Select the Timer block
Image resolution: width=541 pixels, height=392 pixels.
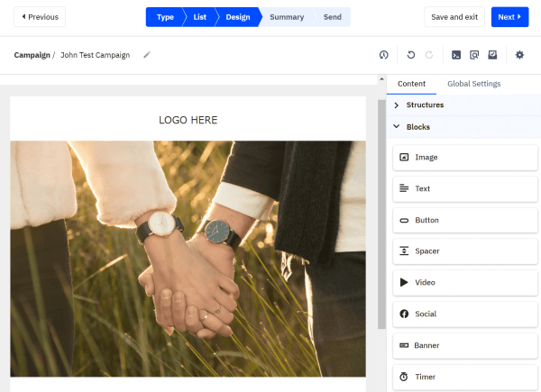pyautogui.click(x=465, y=377)
